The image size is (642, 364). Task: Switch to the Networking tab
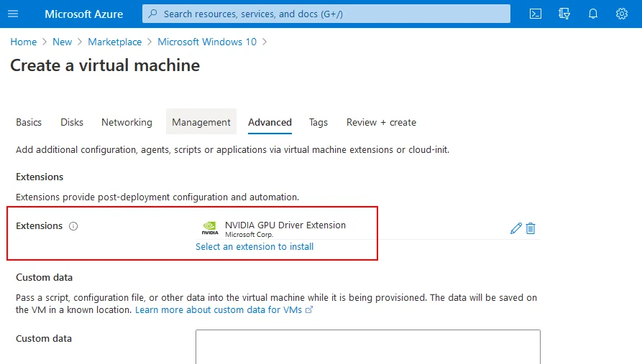127,122
